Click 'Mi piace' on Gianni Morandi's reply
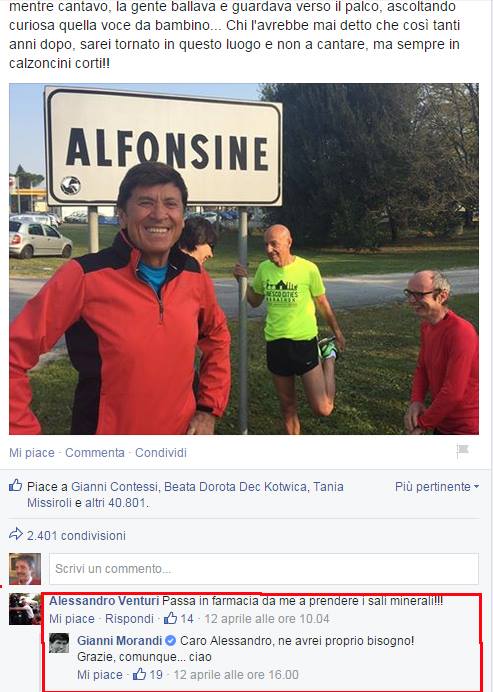Viewport: 493px width, 692px height. pos(100,675)
